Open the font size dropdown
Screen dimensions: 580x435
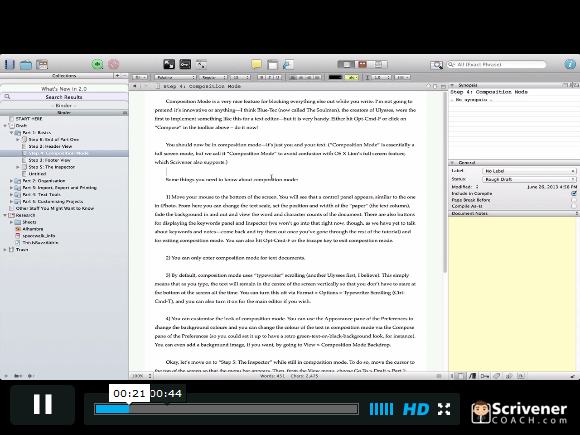(x=240, y=77)
